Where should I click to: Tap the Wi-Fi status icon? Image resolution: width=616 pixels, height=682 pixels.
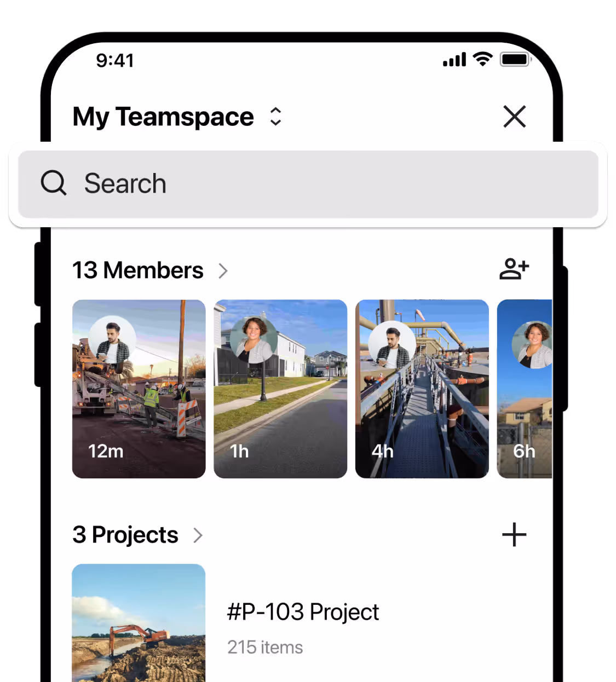482,59
